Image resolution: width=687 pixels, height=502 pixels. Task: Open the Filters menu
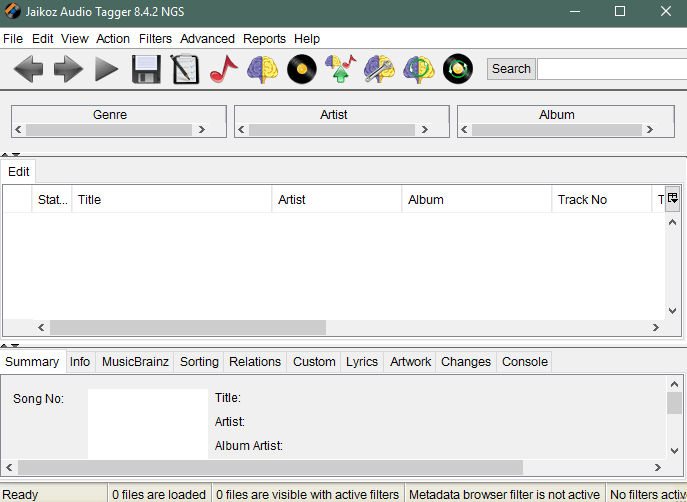(x=155, y=39)
